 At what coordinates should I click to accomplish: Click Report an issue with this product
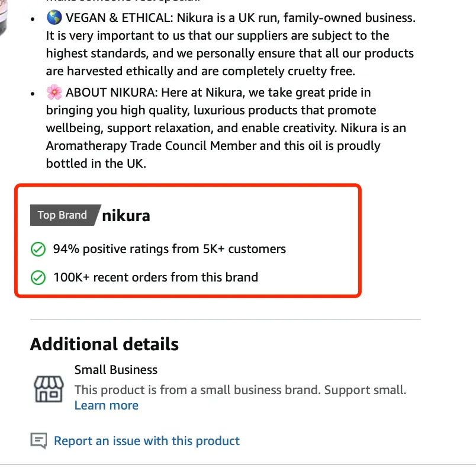point(147,441)
